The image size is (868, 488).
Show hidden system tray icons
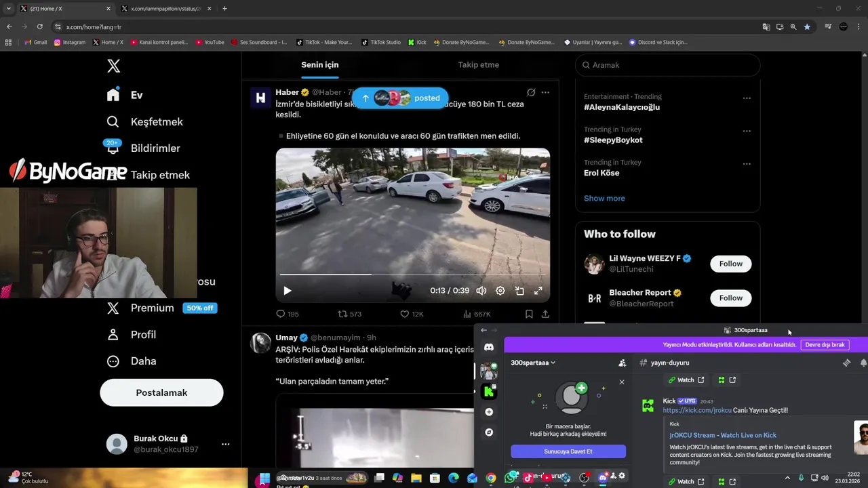787,478
